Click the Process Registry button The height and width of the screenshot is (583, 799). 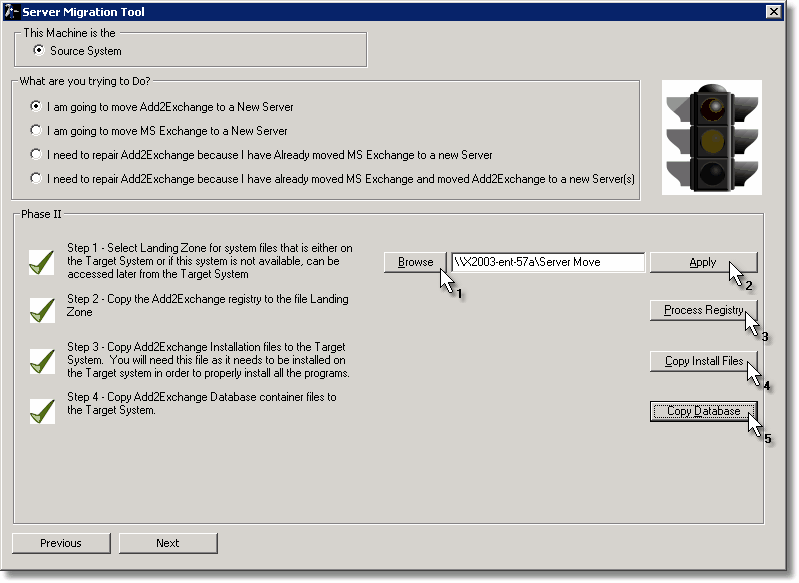coord(703,310)
